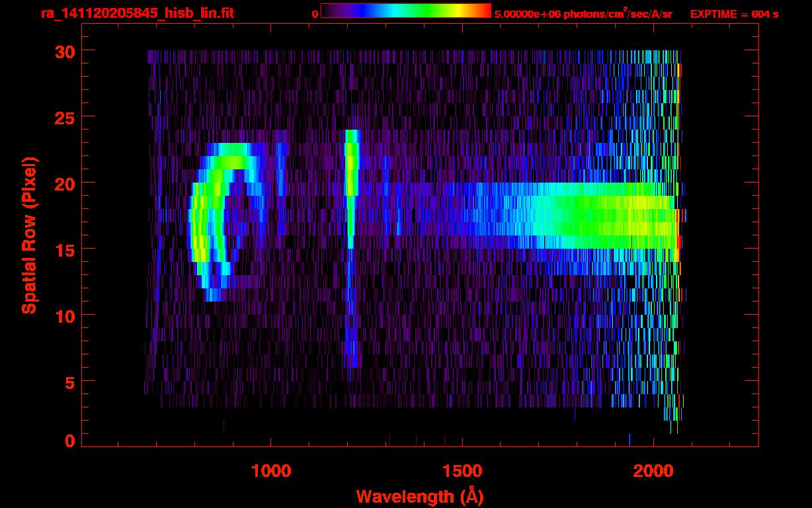
Task: Click the Spatial Row (Pixel) axis title
Action: click(x=29, y=235)
